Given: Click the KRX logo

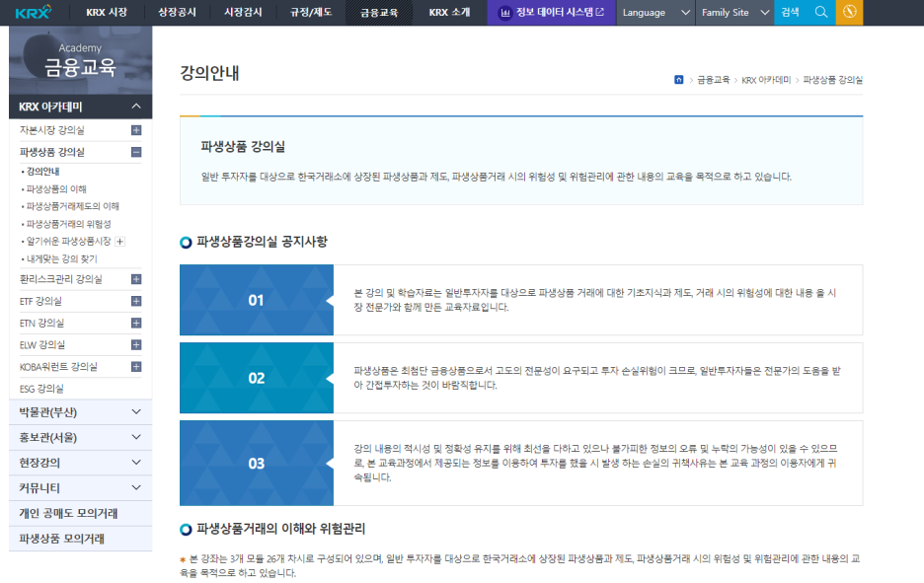Looking at the screenshot, I should click(x=33, y=12).
